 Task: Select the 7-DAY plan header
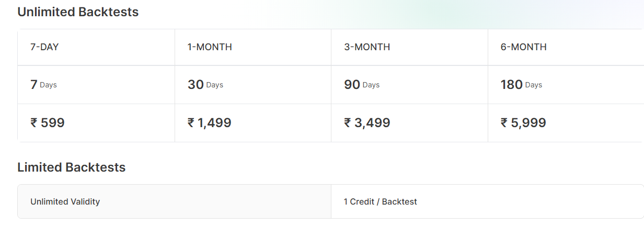[x=44, y=47]
